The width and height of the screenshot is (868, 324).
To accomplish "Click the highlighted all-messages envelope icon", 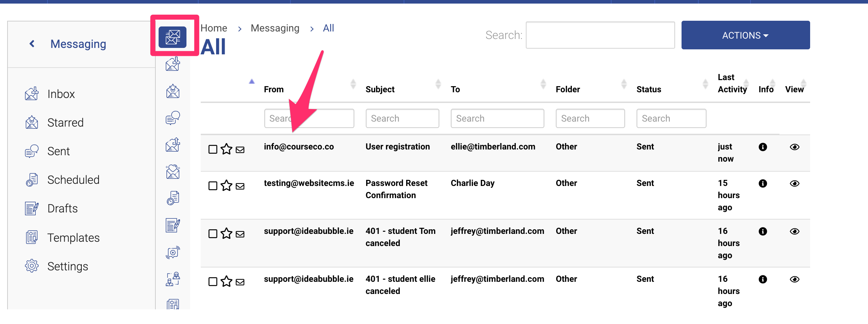I will click(173, 37).
